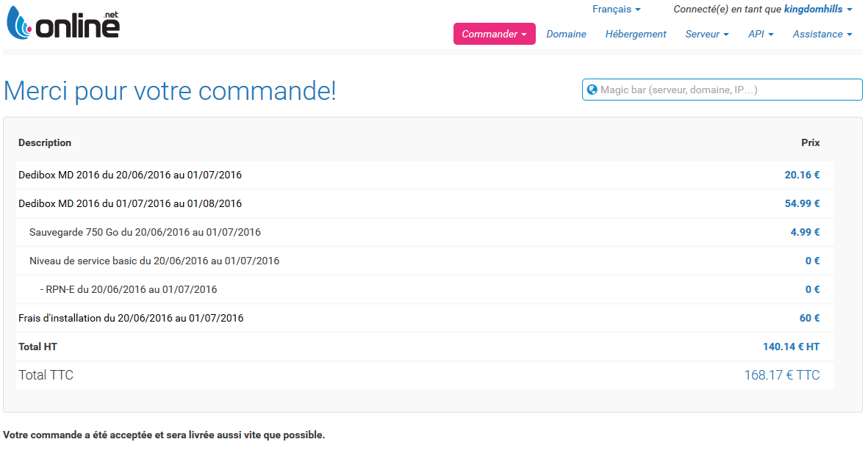Click the globe icon in Magic bar
Image resolution: width=868 pixels, height=453 pixels.
tap(592, 90)
